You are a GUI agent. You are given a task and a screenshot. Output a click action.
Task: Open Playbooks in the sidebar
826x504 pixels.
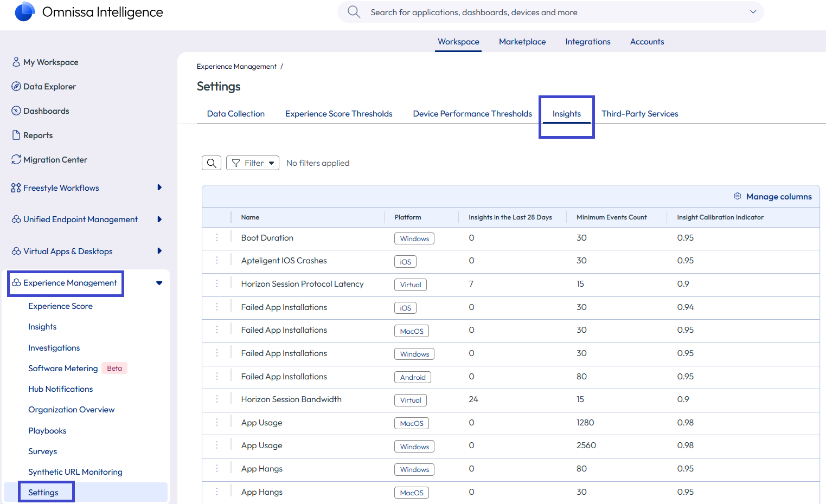(x=47, y=430)
